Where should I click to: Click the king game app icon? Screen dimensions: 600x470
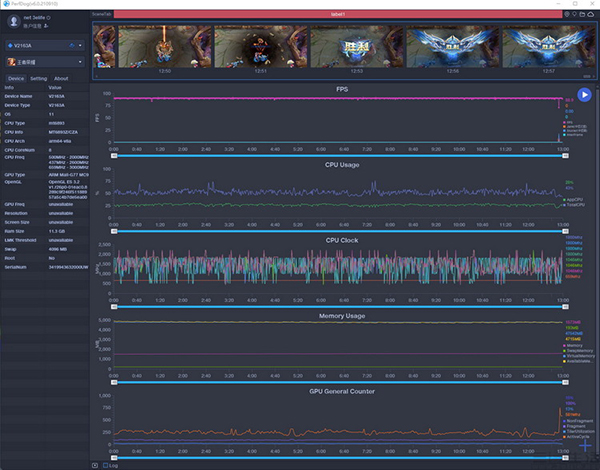(11, 62)
